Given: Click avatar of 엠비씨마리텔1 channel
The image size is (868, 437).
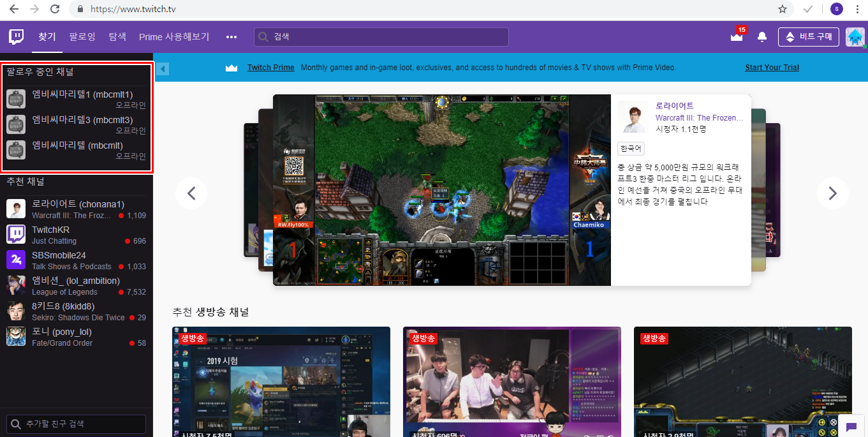Looking at the screenshot, I should (16, 99).
